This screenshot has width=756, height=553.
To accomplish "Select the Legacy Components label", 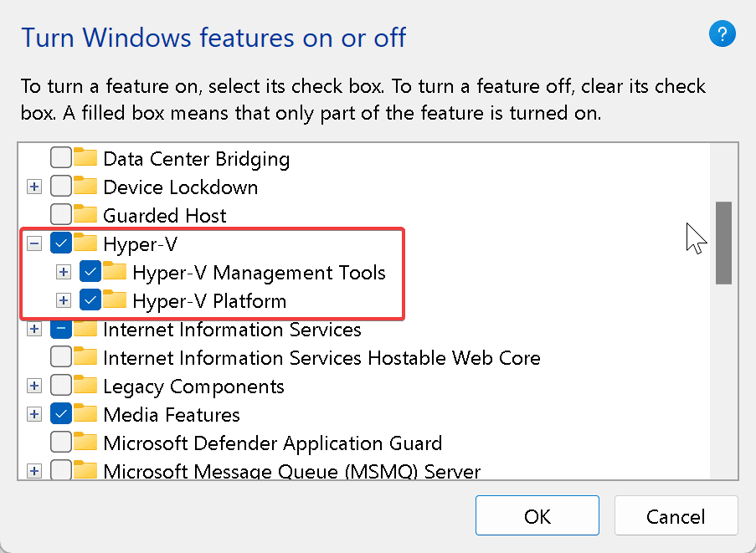I will tap(193, 387).
